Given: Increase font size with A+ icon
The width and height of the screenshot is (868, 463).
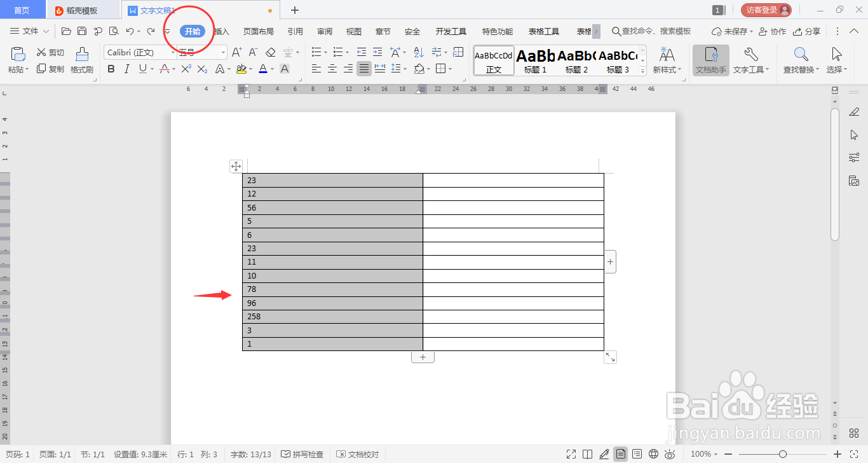Looking at the screenshot, I should 236,52.
